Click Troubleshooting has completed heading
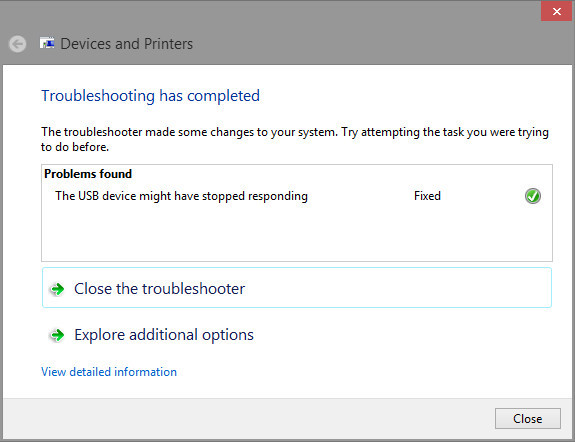The width and height of the screenshot is (575, 442). click(x=150, y=96)
